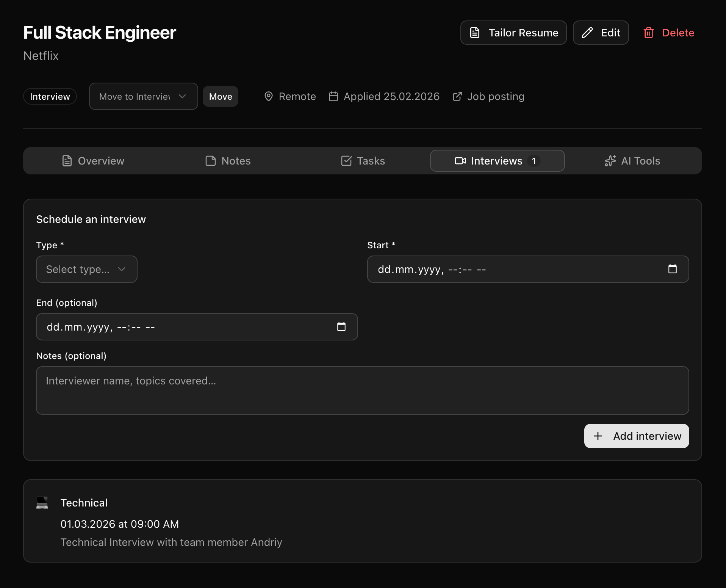Image resolution: width=726 pixels, height=588 pixels.
Task: Click the Interview status badge
Action: point(50,97)
